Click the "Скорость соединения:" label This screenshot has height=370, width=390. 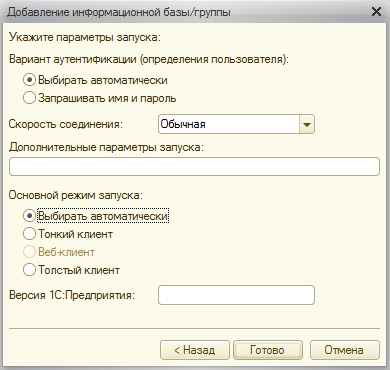click(66, 124)
